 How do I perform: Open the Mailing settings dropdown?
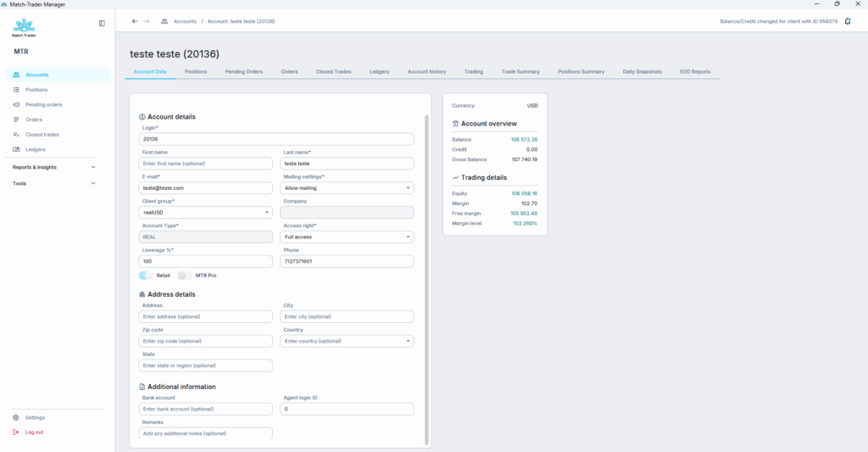pos(347,187)
